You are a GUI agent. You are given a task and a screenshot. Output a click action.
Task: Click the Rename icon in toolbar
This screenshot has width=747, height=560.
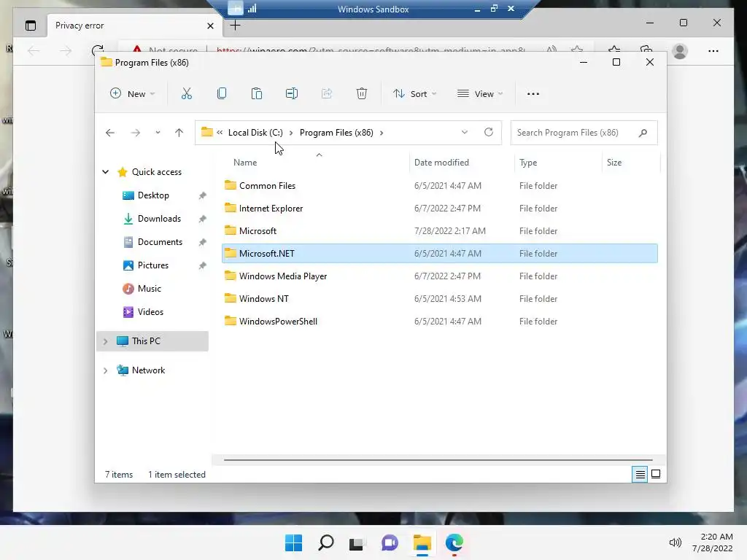click(x=292, y=94)
